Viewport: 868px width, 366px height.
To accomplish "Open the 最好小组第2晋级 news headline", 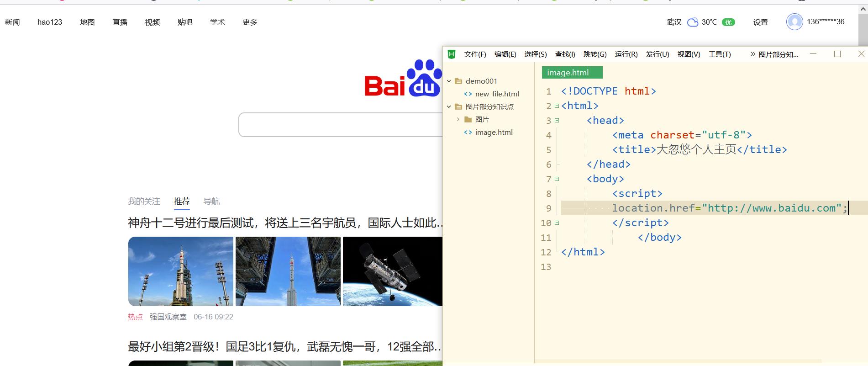I will coord(284,347).
